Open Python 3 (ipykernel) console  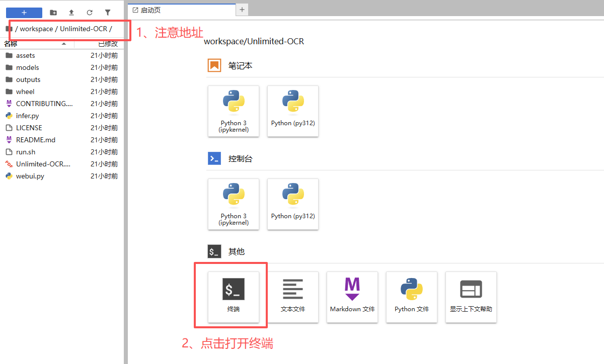[x=234, y=204]
